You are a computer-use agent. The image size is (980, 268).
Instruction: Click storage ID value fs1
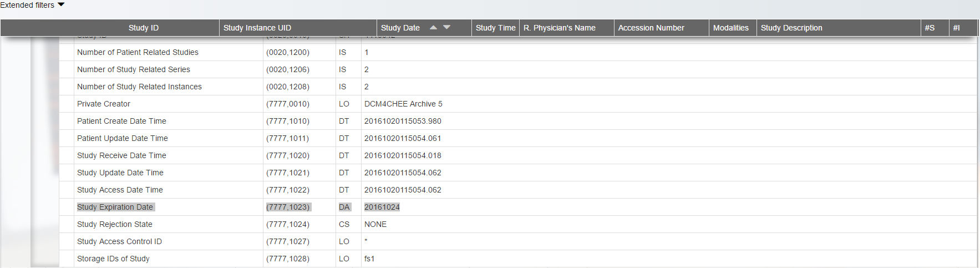click(369, 259)
